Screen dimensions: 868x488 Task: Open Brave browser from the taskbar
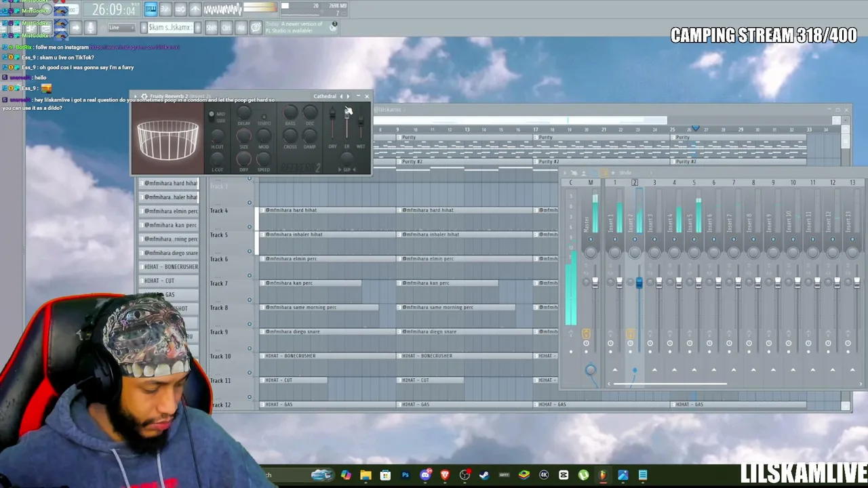(445, 475)
